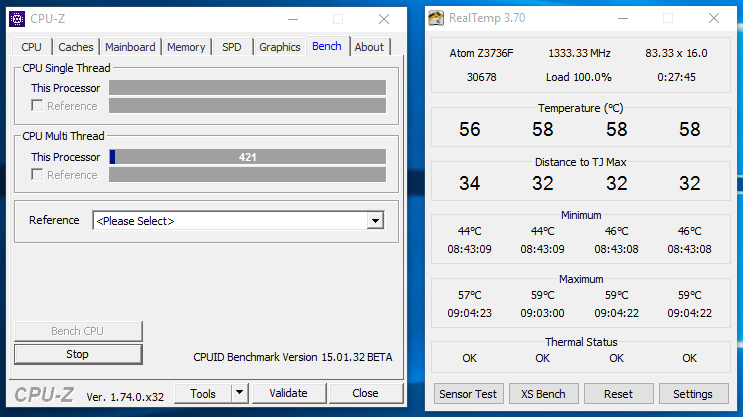Click the 57°C maximum temperature
The height and width of the screenshot is (417, 743).
pyautogui.click(x=470, y=295)
